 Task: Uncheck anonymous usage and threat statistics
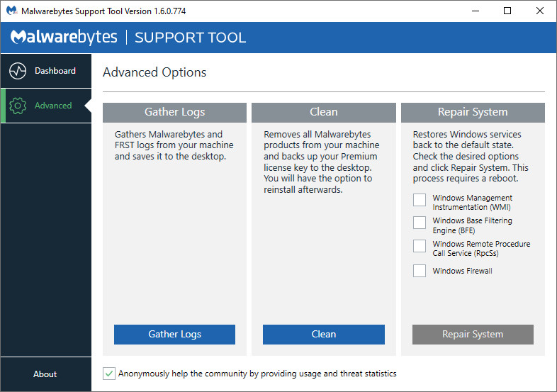[x=109, y=374]
